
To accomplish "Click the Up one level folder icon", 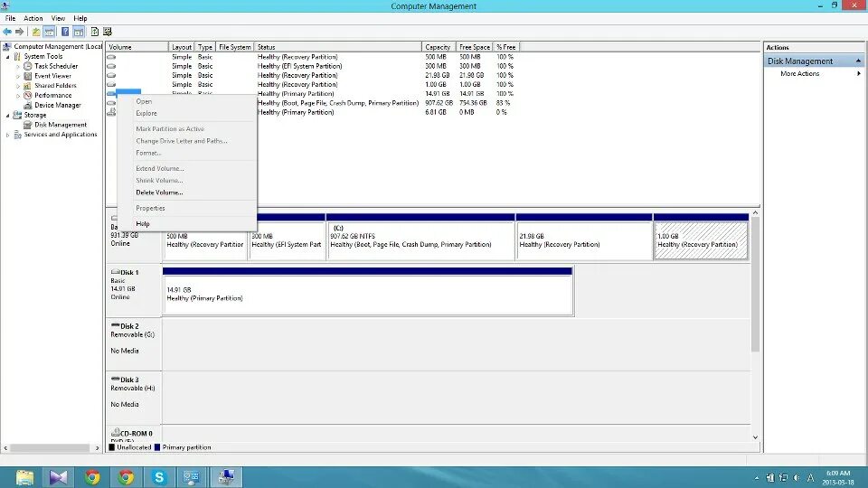I will [x=36, y=32].
